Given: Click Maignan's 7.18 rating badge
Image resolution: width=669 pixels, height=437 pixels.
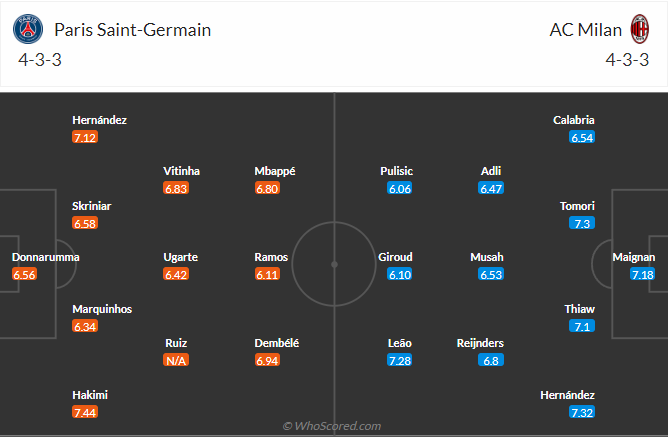Looking at the screenshot, I should [x=642, y=274].
